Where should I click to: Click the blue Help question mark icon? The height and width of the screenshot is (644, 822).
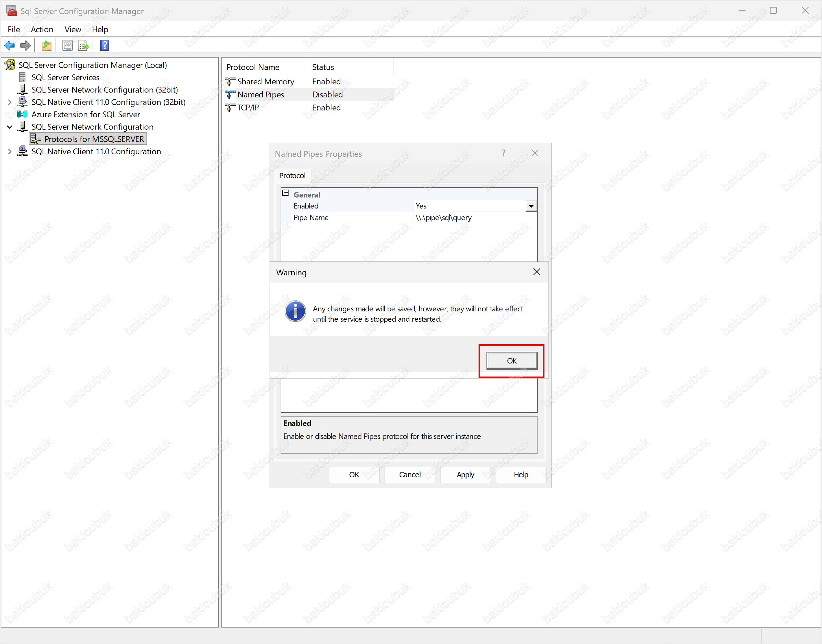pyautogui.click(x=105, y=46)
